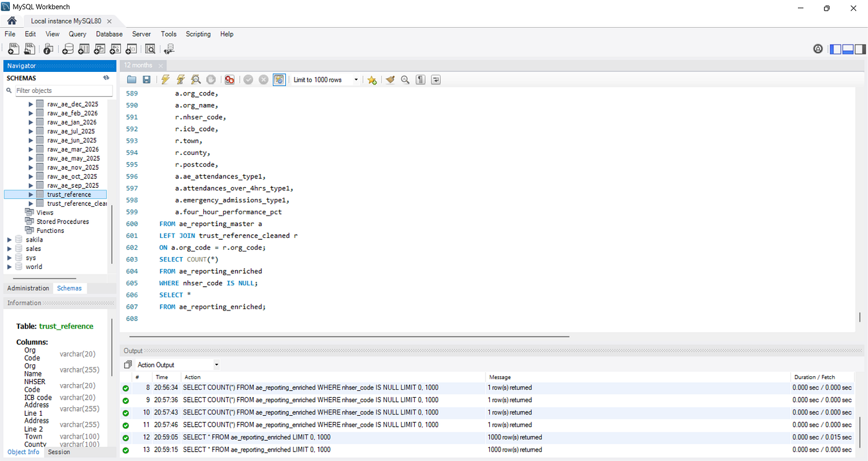Expand sys schema
Image resolution: width=868 pixels, height=461 pixels.
[9, 258]
